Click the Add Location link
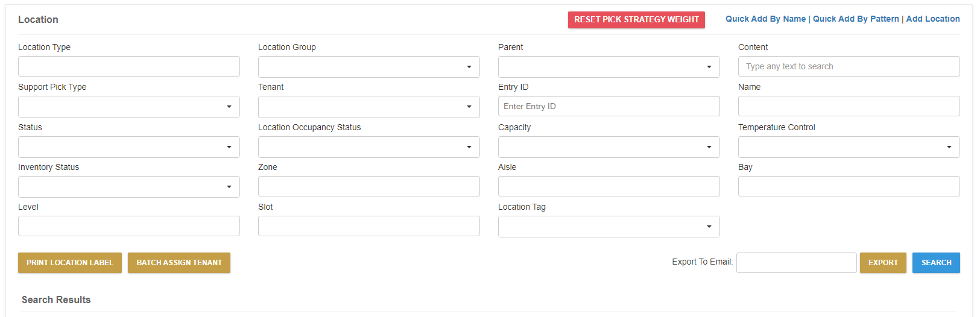 tap(933, 19)
